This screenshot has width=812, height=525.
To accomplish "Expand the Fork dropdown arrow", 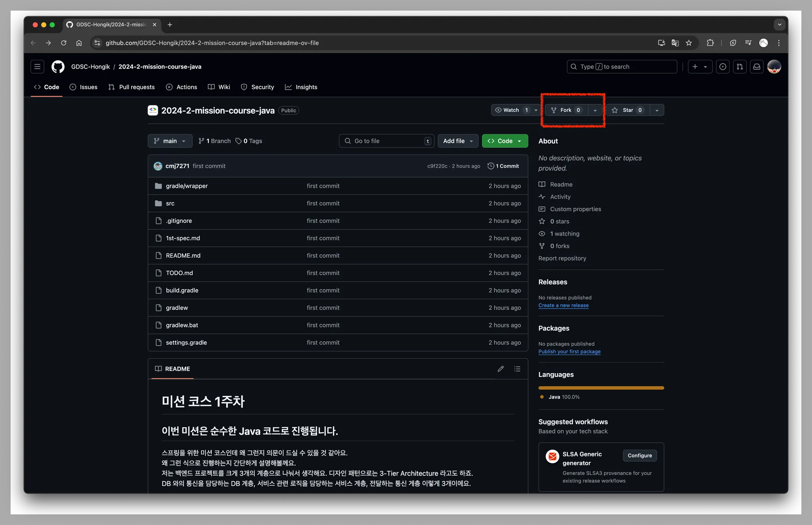I will (x=595, y=110).
